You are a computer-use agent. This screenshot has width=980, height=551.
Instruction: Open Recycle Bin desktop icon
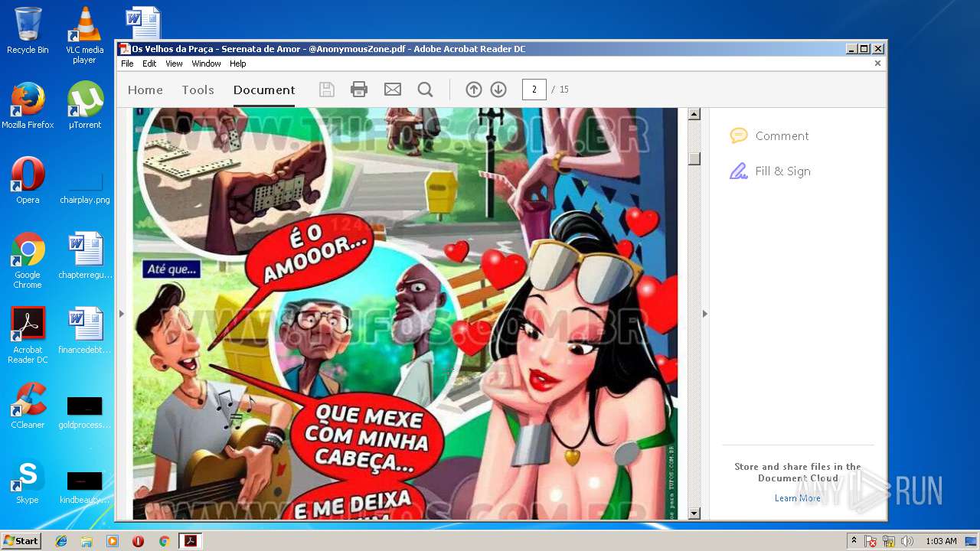[28, 31]
